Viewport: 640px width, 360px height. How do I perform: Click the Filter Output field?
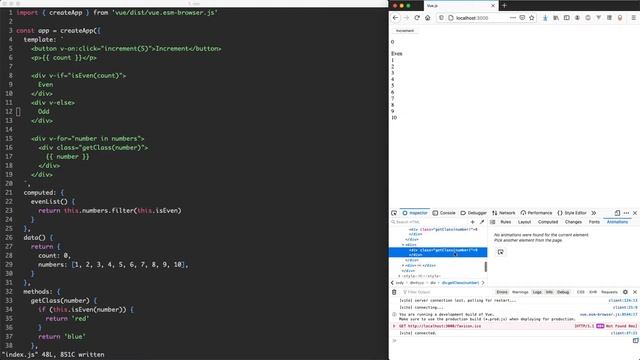[447, 292]
